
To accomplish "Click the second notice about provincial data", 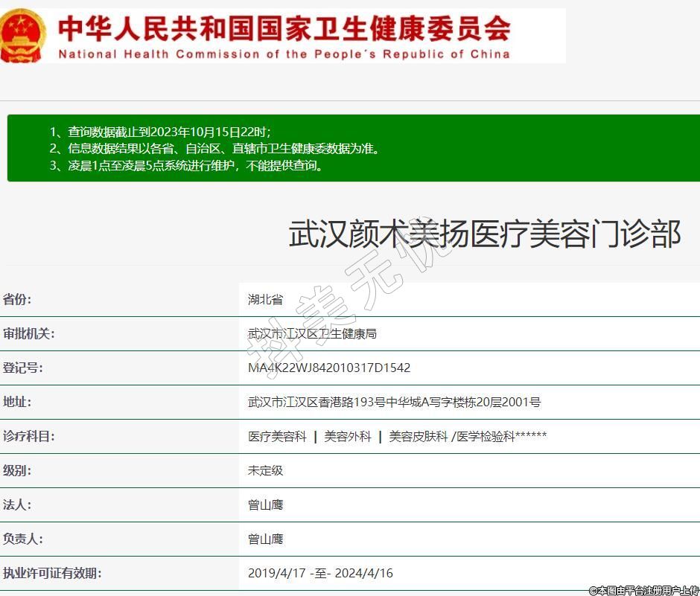I will pos(215,148).
